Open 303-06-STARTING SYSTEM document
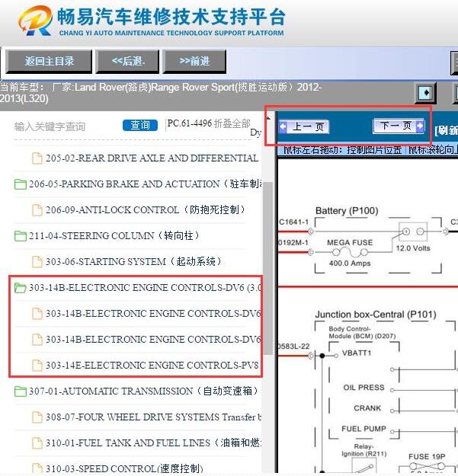This screenshot has height=476, width=458. pyautogui.click(x=133, y=261)
